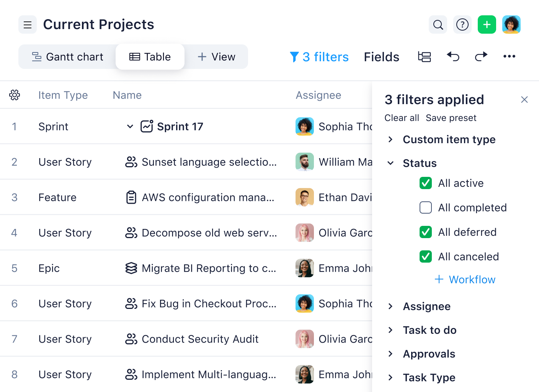The image size is (539, 392).
Task: Collapse the Status filter section
Action: [x=391, y=163]
